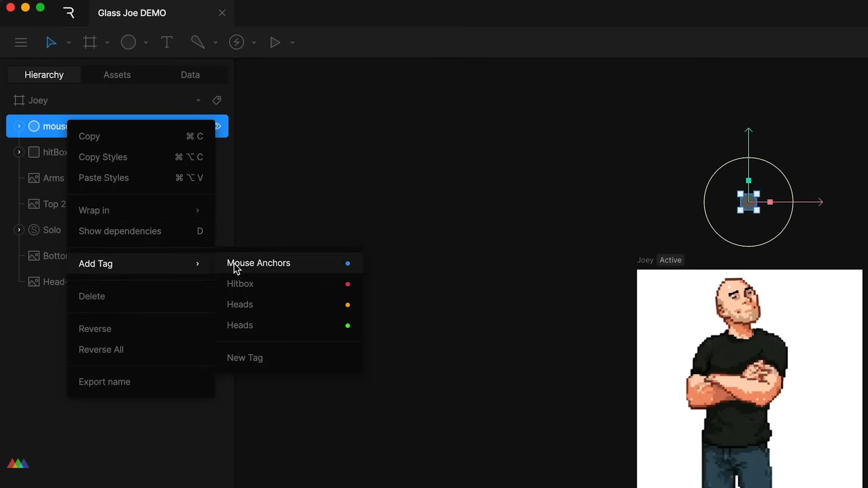Select the red-dot Hitbox tag

(240, 284)
